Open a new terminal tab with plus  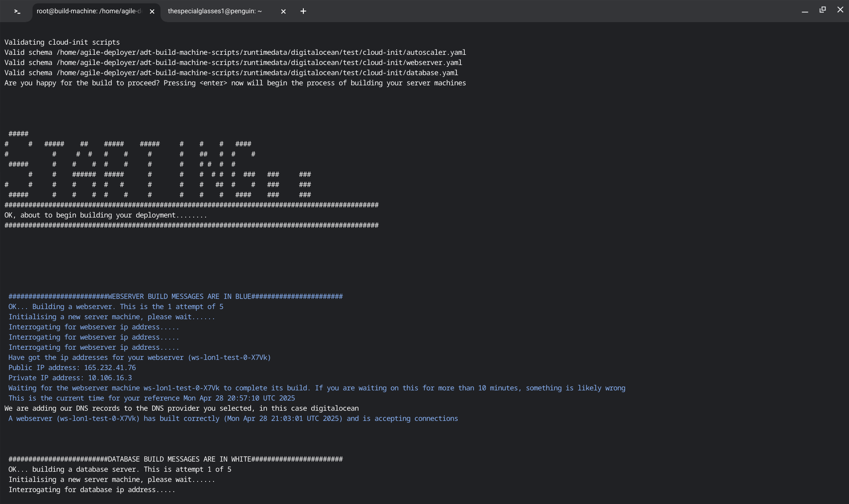303,11
